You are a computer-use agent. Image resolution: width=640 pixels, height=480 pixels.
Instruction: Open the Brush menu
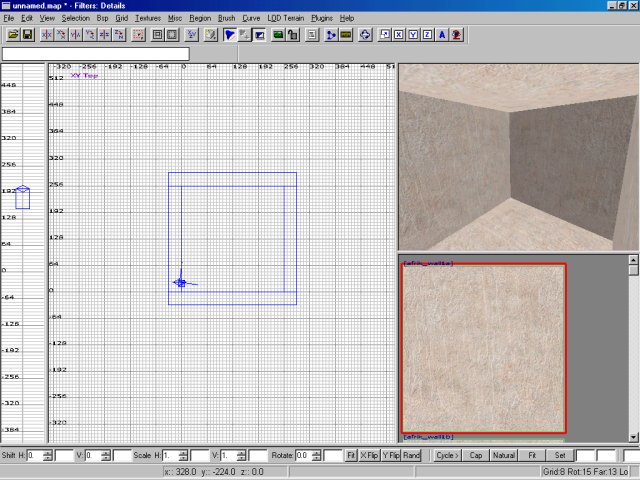click(x=227, y=18)
